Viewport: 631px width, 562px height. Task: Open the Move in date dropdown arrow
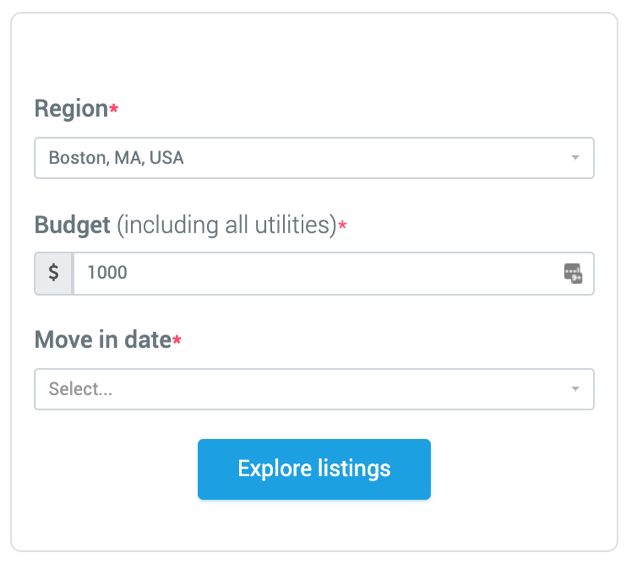[x=575, y=389]
